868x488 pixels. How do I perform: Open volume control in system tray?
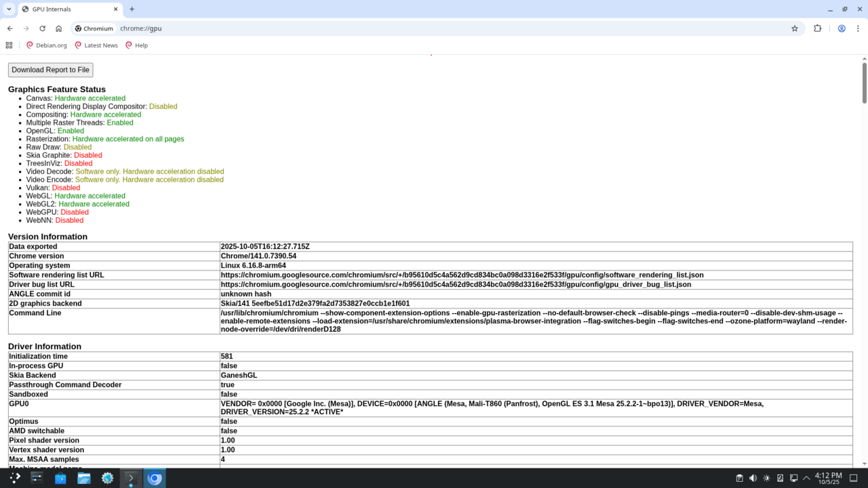pyautogui.click(x=753, y=479)
